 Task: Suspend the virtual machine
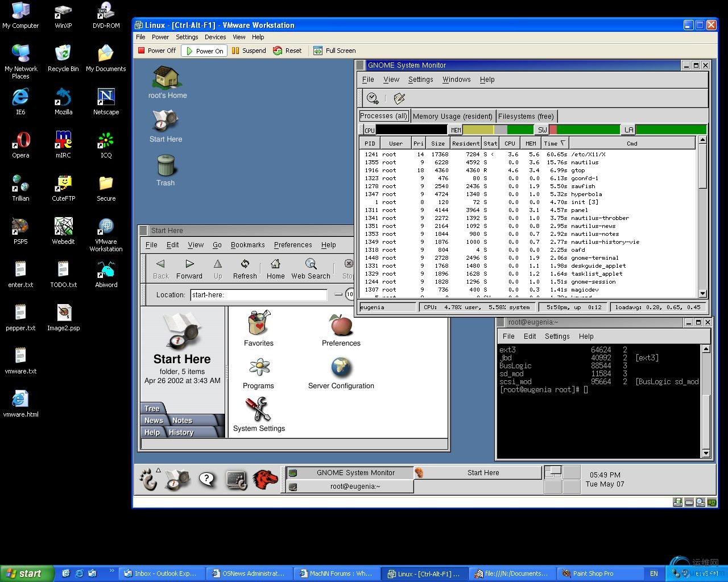point(249,51)
